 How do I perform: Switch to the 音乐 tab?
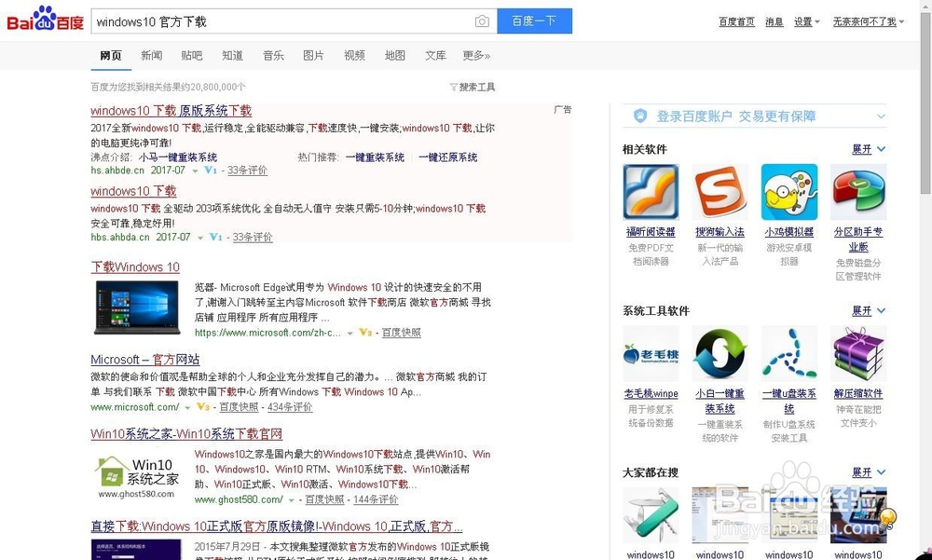click(273, 55)
